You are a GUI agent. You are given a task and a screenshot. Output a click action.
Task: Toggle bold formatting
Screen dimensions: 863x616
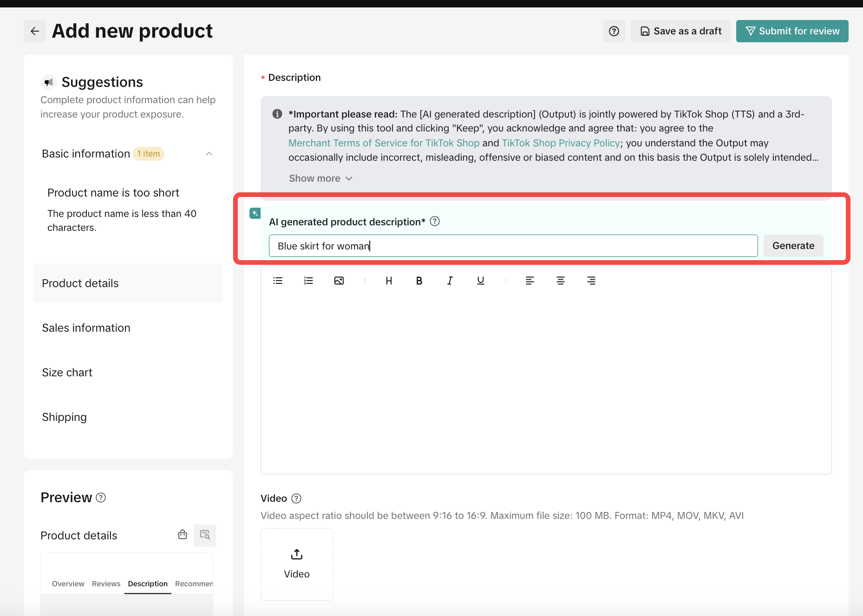419,281
